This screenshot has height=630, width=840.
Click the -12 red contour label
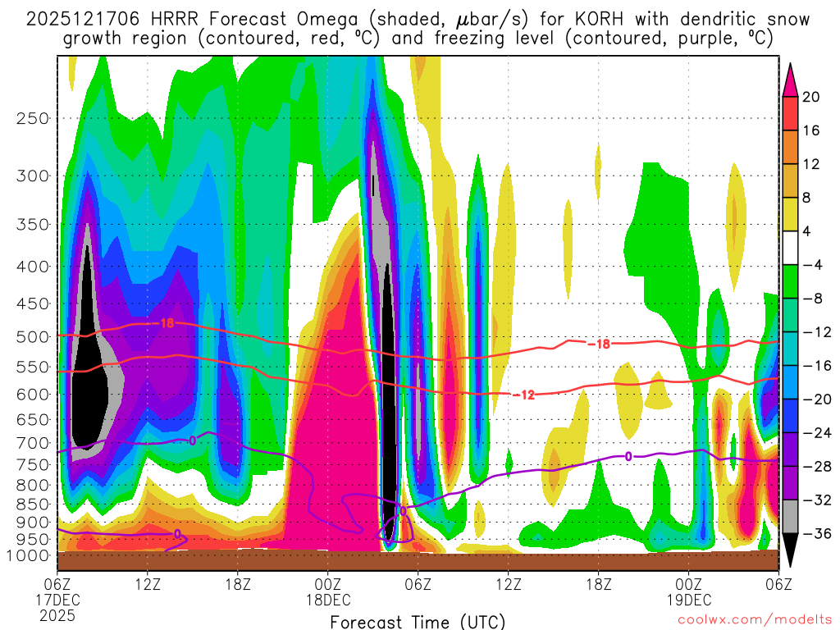(524, 395)
